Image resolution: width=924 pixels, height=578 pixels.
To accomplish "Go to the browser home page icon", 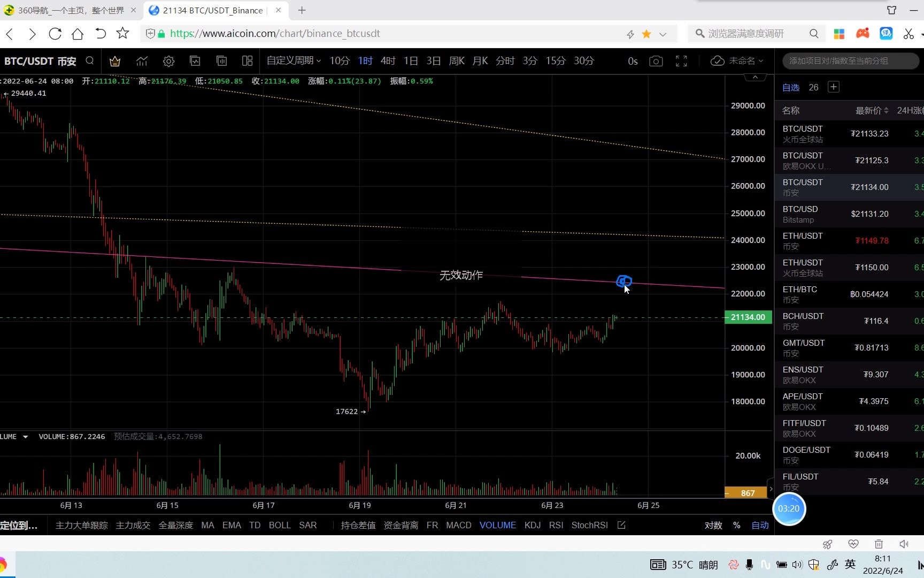I will click(x=78, y=34).
